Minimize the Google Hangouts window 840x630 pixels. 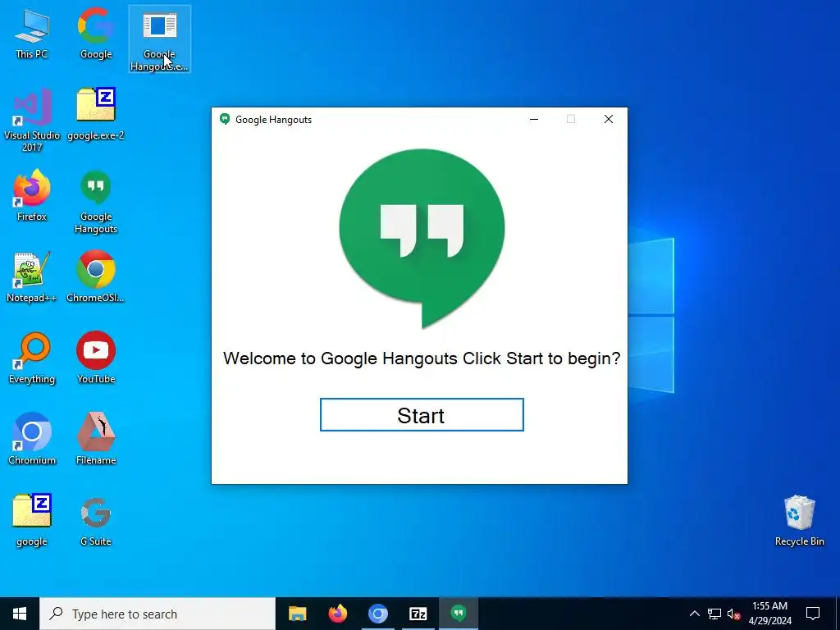[x=533, y=119]
